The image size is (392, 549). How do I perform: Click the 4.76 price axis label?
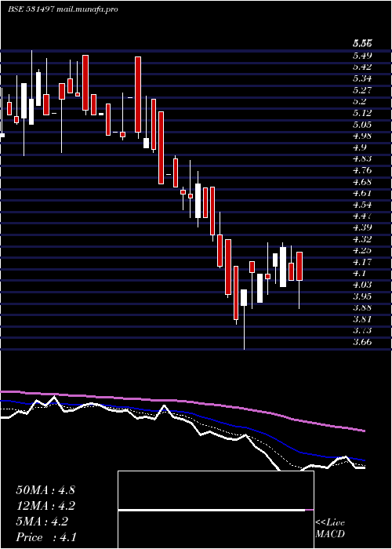(x=362, y=170)
